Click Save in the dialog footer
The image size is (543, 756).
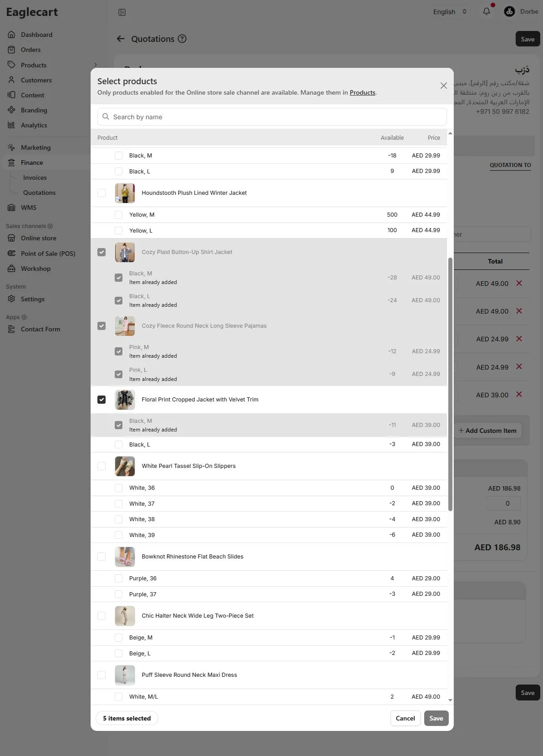[x=436, y=718]
